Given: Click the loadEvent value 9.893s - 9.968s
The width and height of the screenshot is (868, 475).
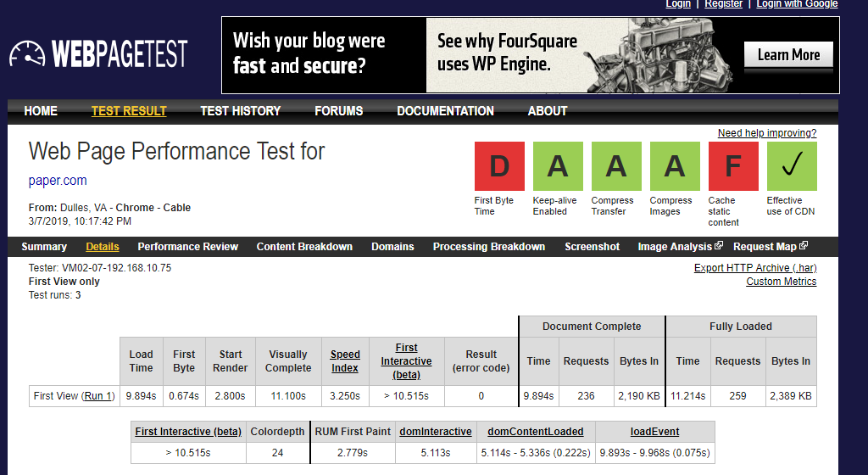Looking at the screenshot, I should coord(654,453).
